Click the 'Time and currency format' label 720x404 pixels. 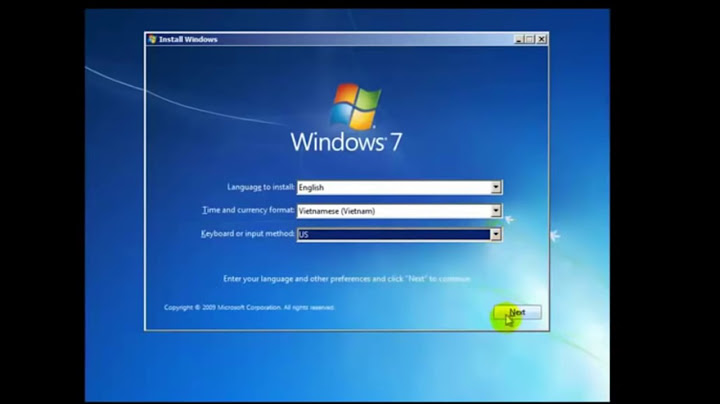[248, 210]
